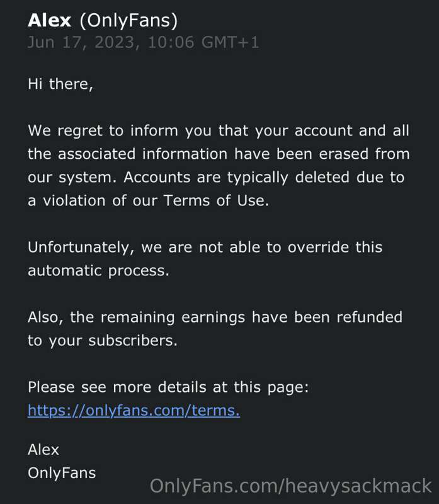The height and width of the screenshot is (504, 439).
Task: Click the 'automatic process.' text line
Action: [98, 271]
